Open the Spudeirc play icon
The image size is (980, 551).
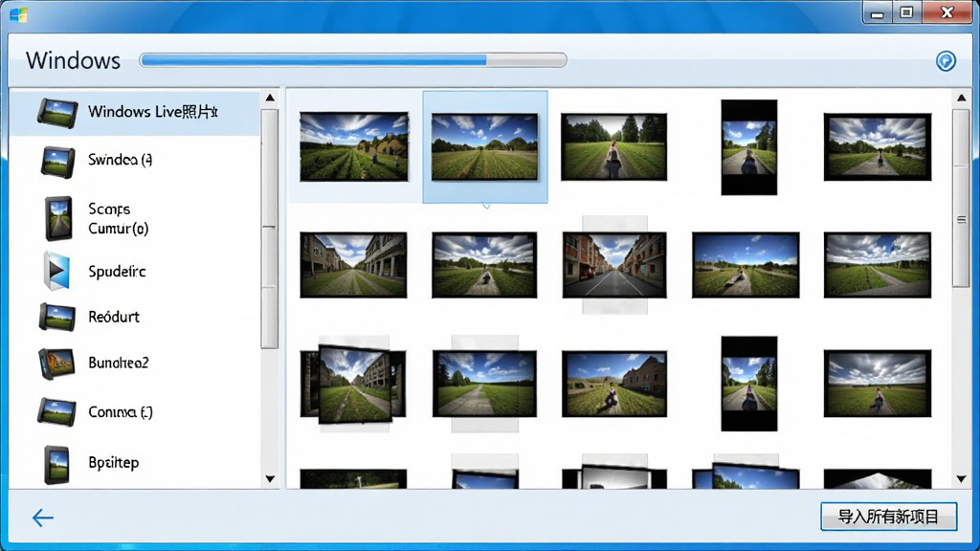point(56,271)
